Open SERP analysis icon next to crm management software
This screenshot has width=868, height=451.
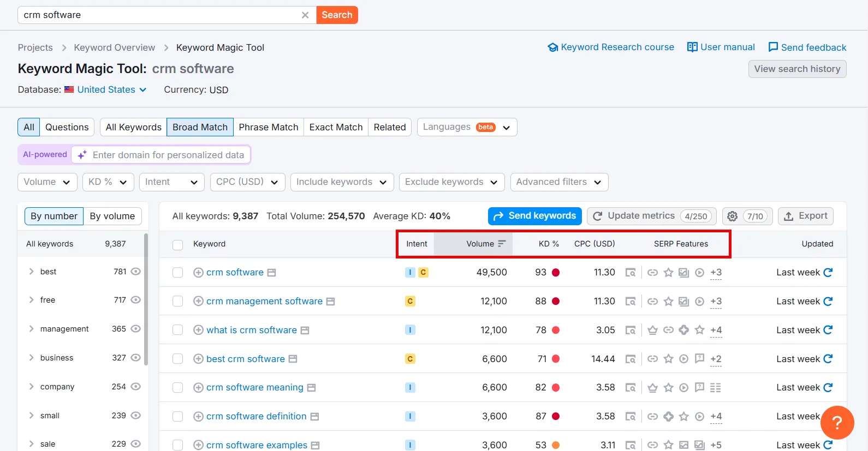coord(330,302)
